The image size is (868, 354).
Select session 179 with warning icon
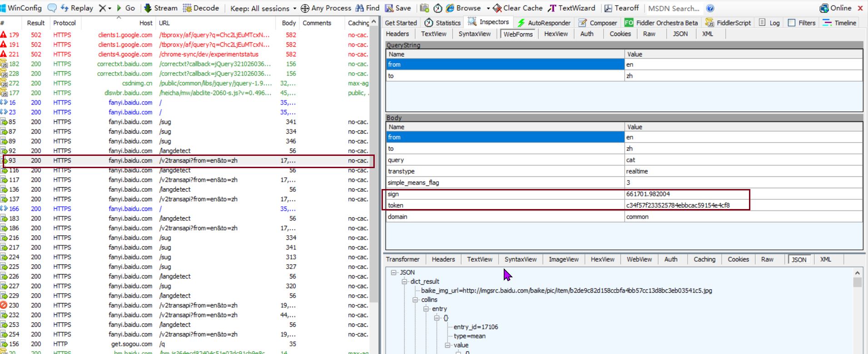[185, 35]
